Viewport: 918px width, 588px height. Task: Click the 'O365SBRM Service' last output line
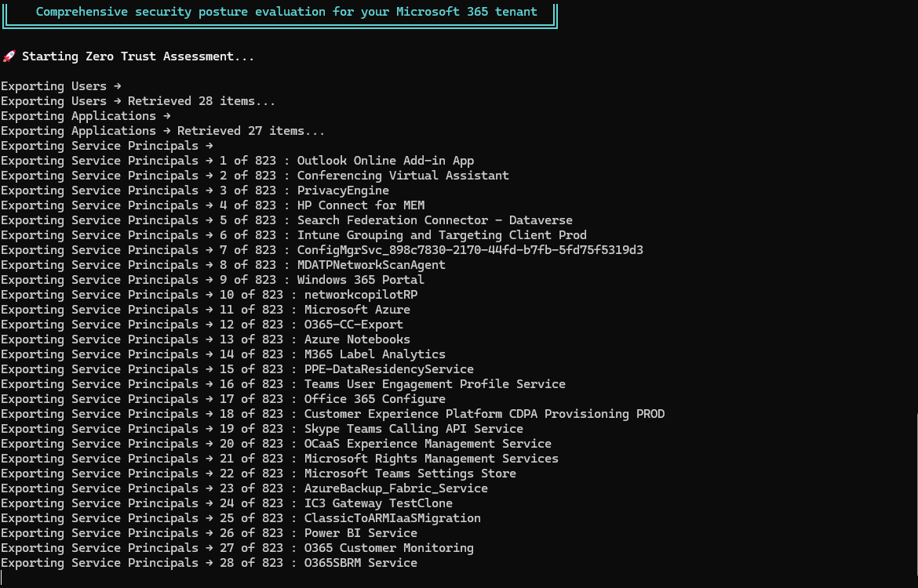click(360, 563)
